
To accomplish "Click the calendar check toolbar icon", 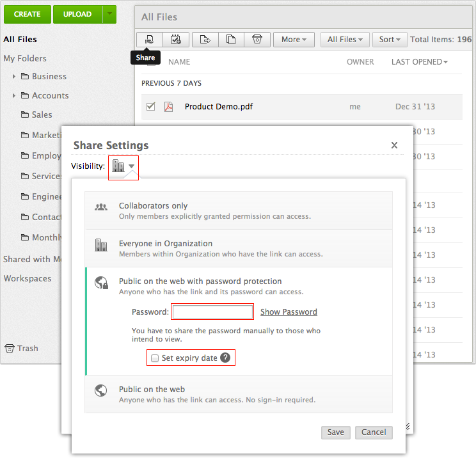I will [x=175, y=40].
